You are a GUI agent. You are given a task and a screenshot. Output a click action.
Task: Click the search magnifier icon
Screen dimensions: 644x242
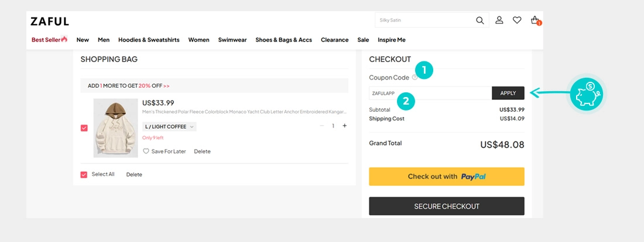[x=480, y=20]
